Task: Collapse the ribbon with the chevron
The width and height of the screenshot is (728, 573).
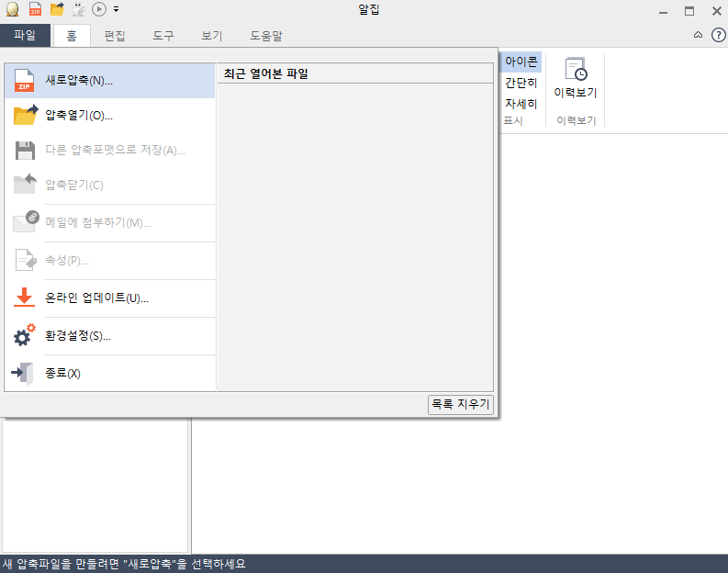Action: pyautogui.click(x=698, y=35)
